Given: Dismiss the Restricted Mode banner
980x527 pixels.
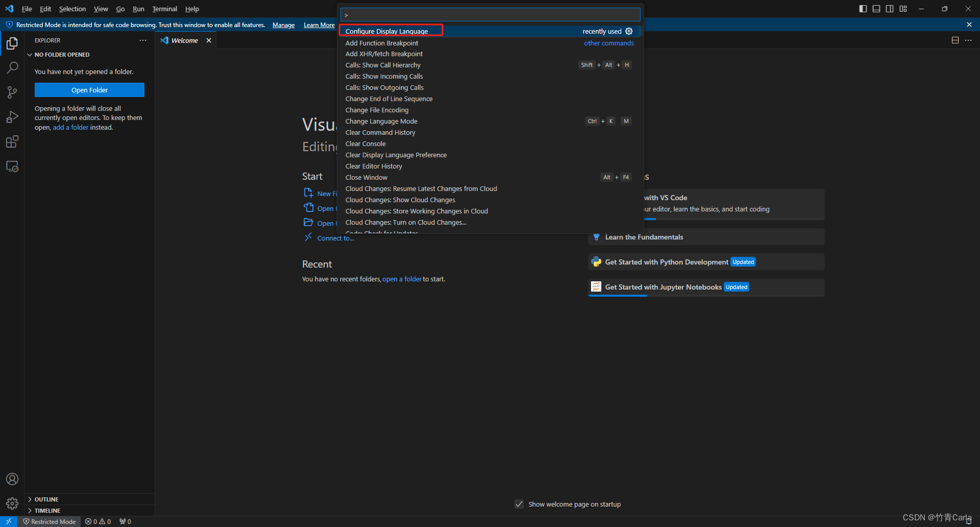Looking at the screenshot, I should (969, 25).
